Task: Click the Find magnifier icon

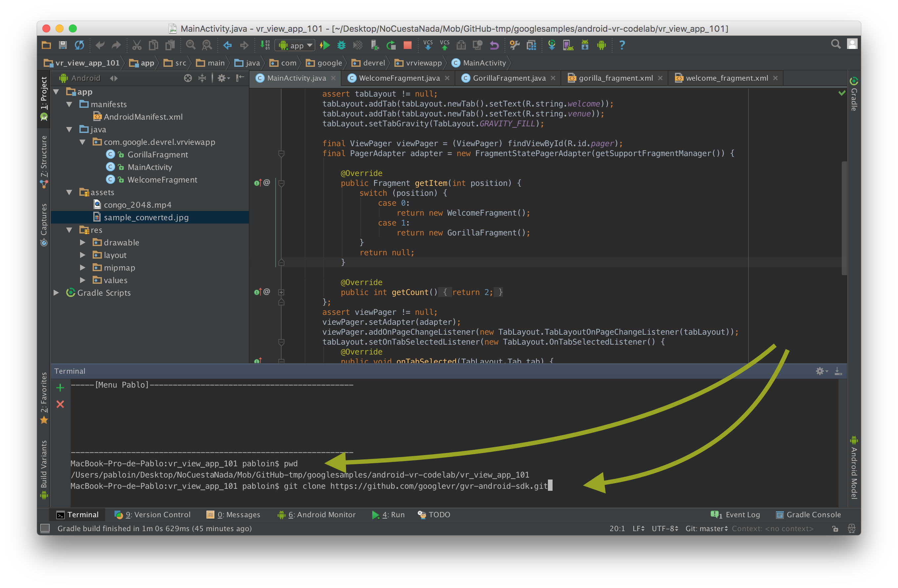Action: 191,45
